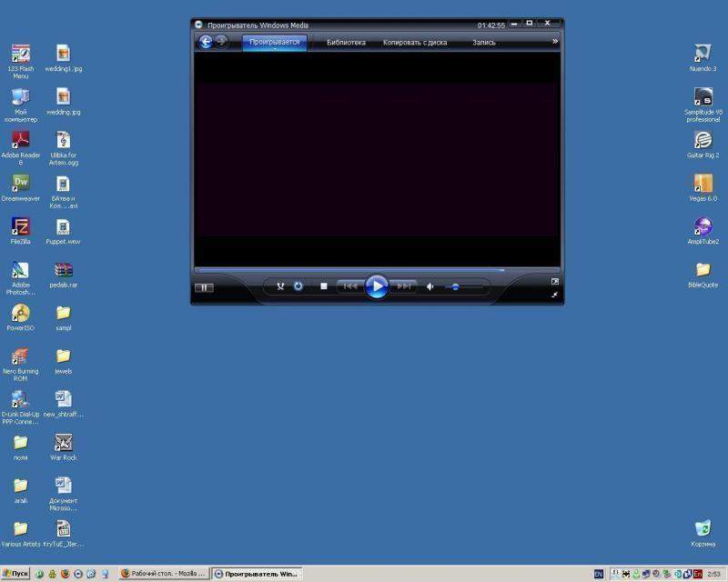Click the EN language indicator in the taskbar
The height and width of the screenshot is (582, 728).
pos(598,574)
